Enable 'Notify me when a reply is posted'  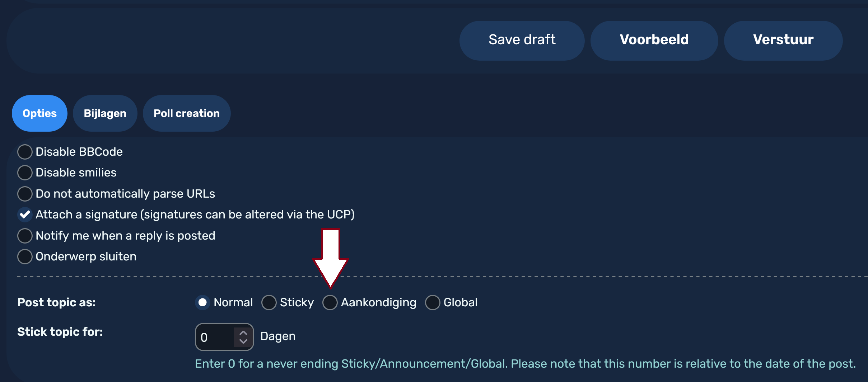(24, 236)
